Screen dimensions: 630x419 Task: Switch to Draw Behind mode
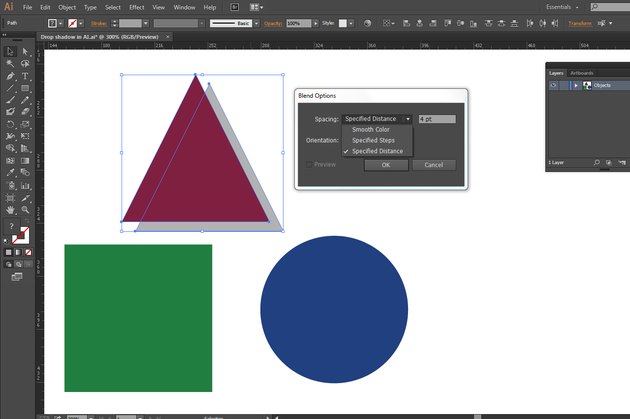[18, 264]
